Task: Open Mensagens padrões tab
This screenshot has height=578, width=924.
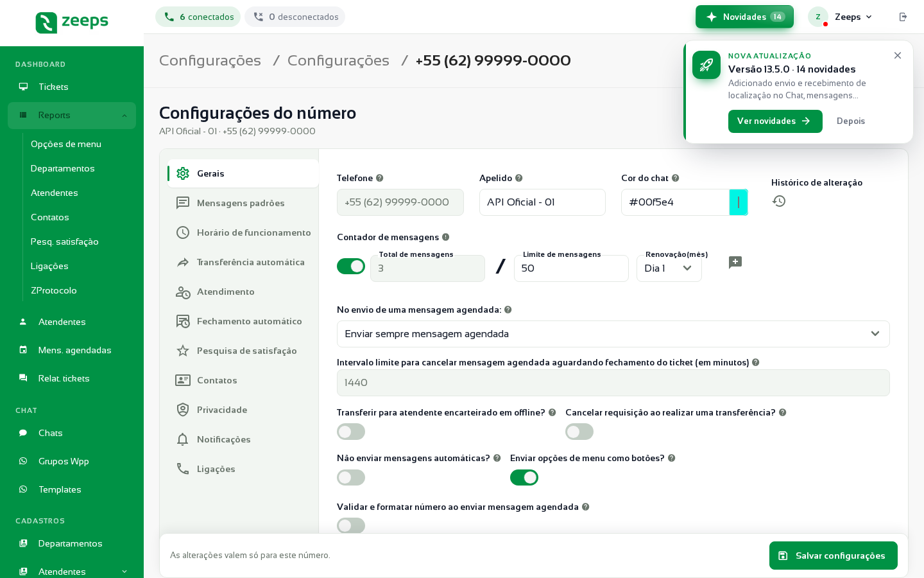Action: point(243,203)
